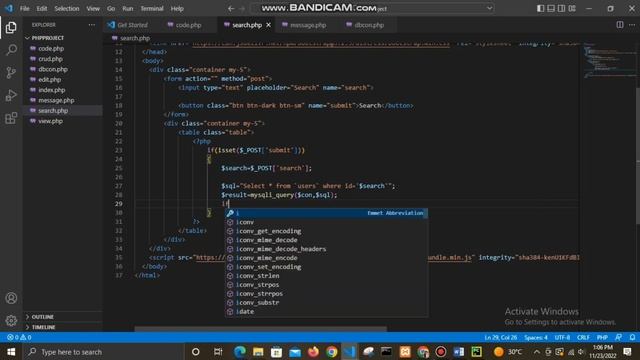640x360 pixels.
Task: Click the code minimap preview
Action: (x=608, y=61)
